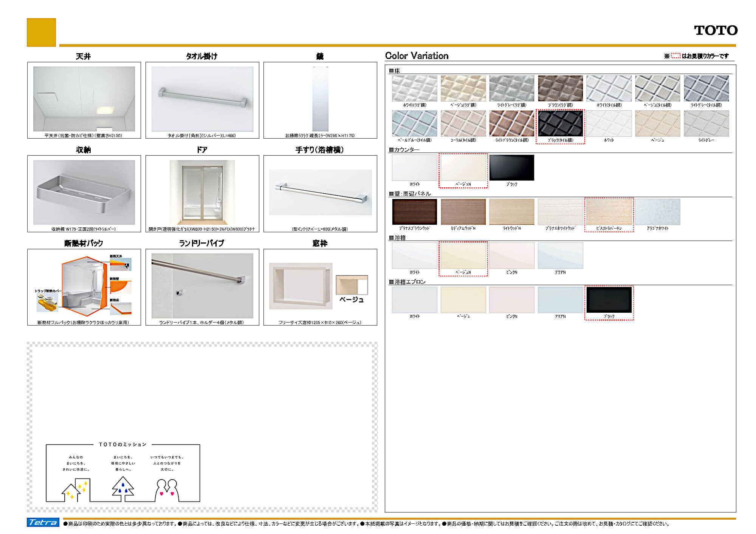756x534 pixels.
Task: Click the blue Tetra logo
Action: point(43,522)
